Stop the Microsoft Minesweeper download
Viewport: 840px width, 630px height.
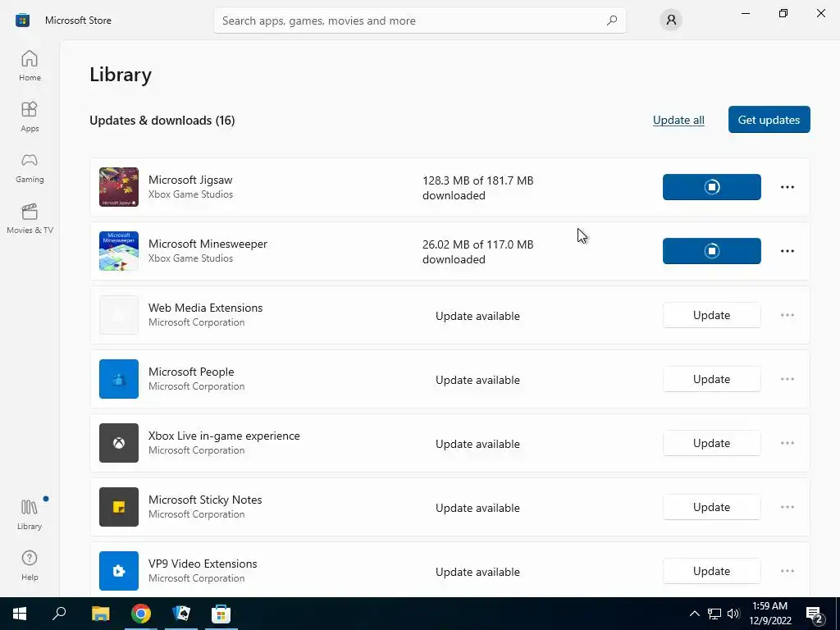[x=711, y=251]
